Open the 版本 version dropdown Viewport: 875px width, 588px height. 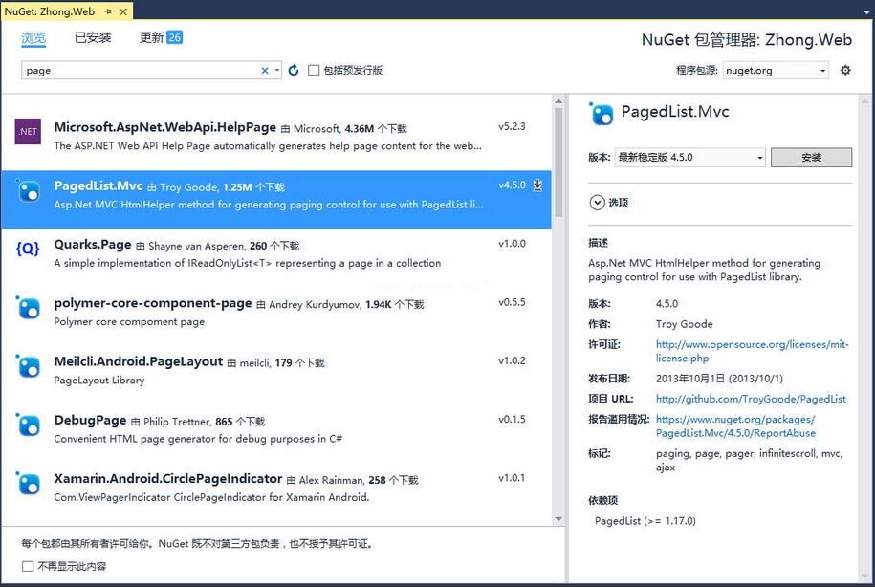point(689,157)
